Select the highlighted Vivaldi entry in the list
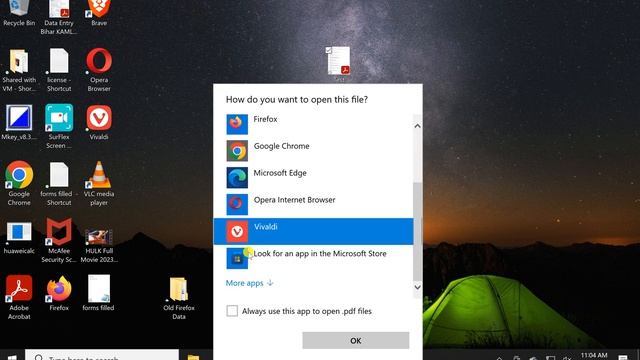The width and height of the screenshot is (640, 360). pos(313,231)
